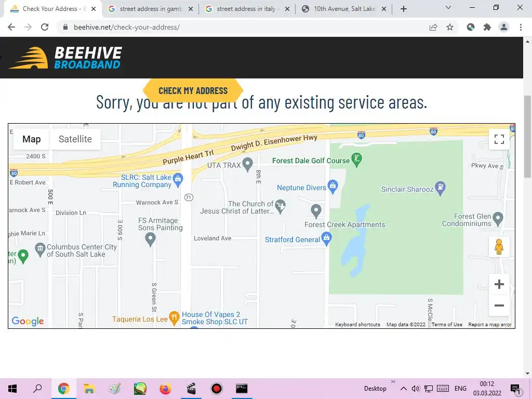This screenshot has height=399, width=532.
Task: Click the CHECK MY ADDRESS button
Action: (193, 90)
